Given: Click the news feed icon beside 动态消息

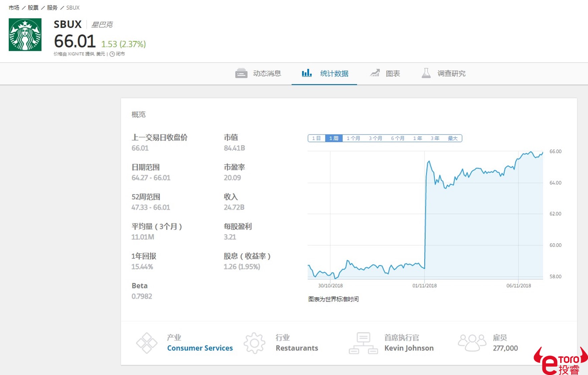Looking at the screenshot, I should (x=241, y=73).
